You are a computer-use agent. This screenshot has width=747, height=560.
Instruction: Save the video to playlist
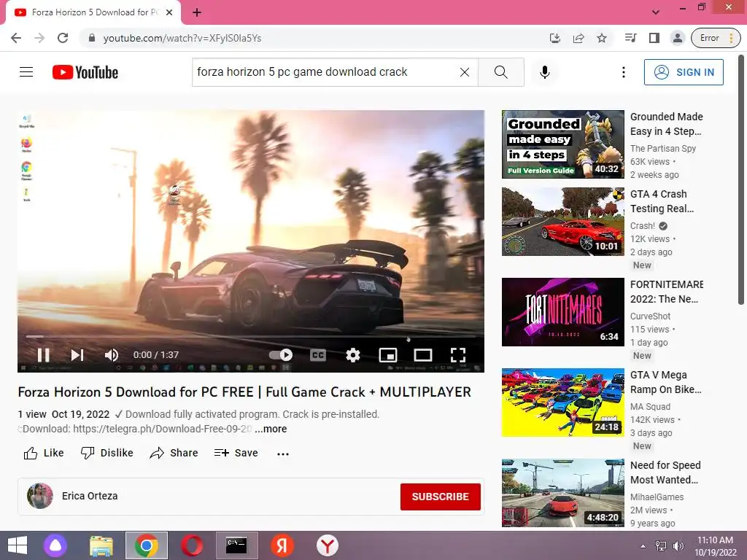tap(236, 453)
